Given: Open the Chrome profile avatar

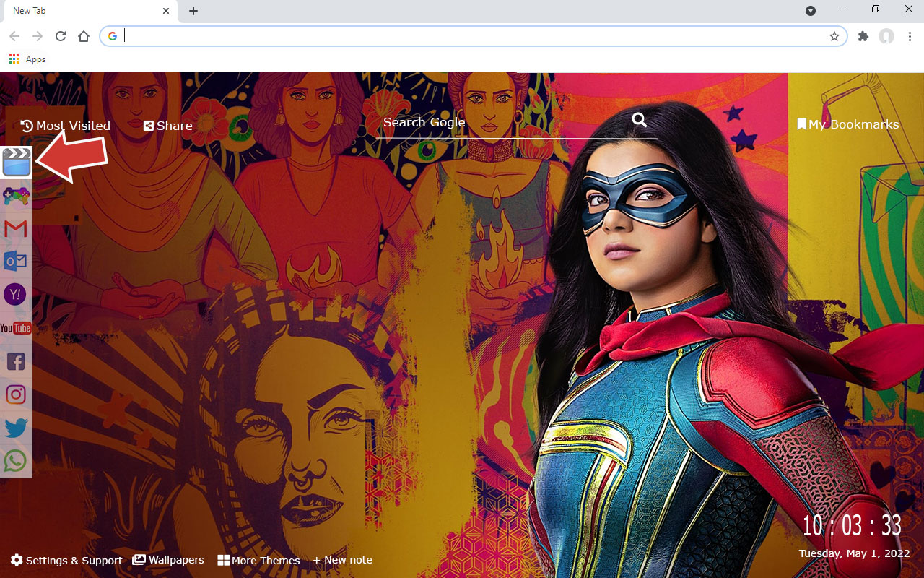Looking at the screenshot, I should [886, 36].
